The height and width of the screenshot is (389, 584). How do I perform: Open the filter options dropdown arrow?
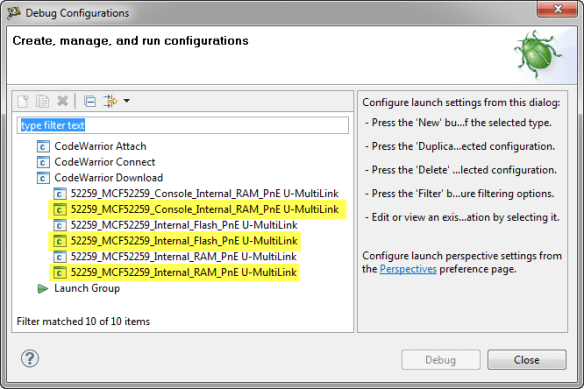pyautogui.click(x=127, y=101)
